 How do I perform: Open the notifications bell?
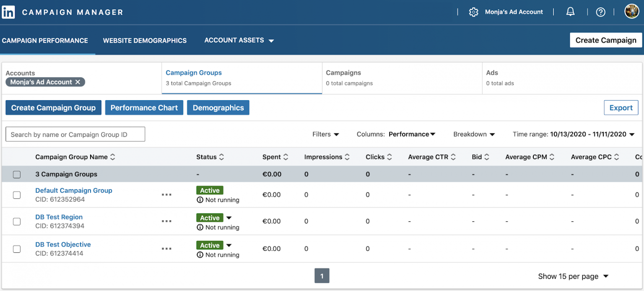click(570, 12)
